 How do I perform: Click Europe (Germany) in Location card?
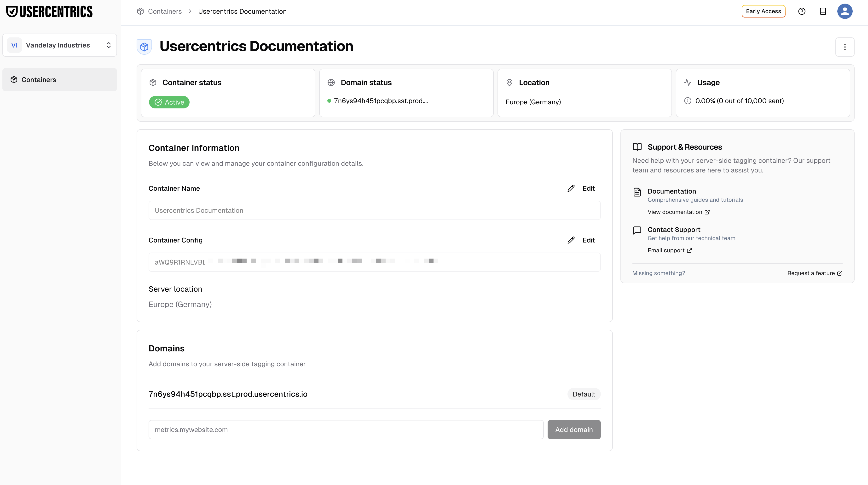(533, 102)
